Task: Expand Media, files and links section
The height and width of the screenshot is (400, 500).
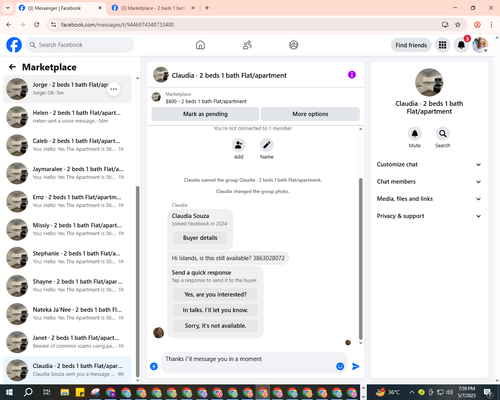Action: tap(429, 199)
